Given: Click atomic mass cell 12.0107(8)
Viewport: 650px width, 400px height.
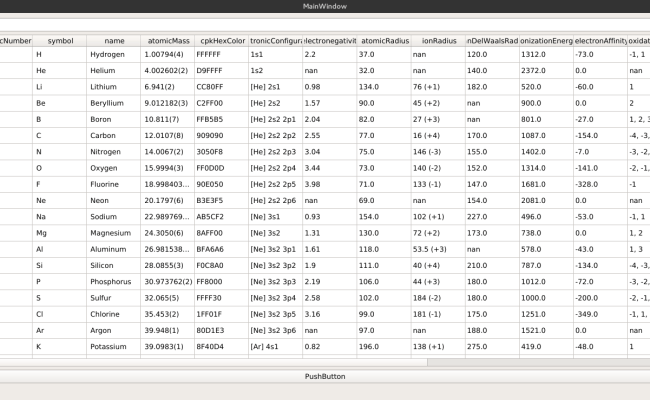Looking at the screenshot, I should (x=167, y=136).
